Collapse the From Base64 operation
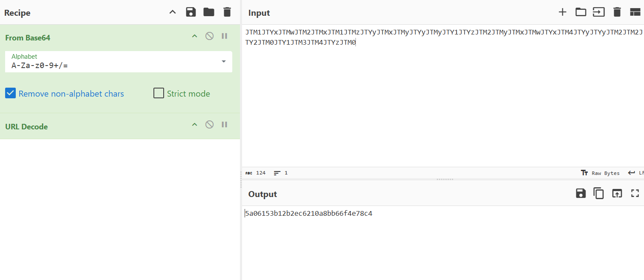 click(194, 36)
